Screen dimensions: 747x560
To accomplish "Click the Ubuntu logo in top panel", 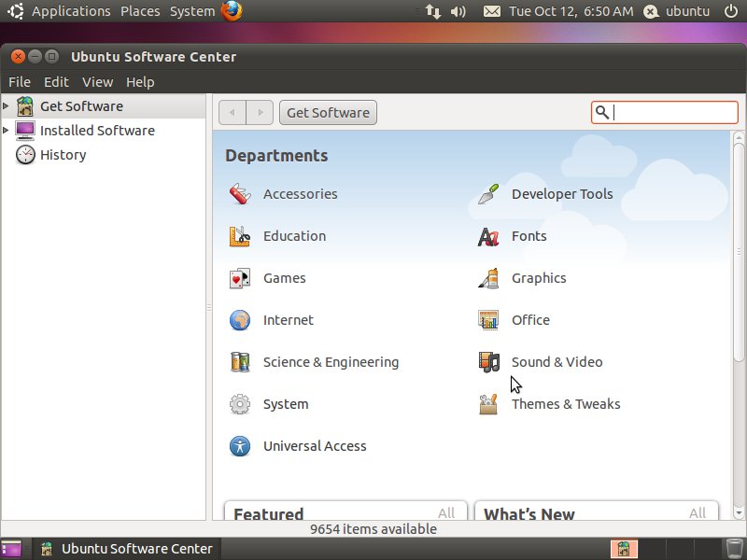I will click(15, 11).
